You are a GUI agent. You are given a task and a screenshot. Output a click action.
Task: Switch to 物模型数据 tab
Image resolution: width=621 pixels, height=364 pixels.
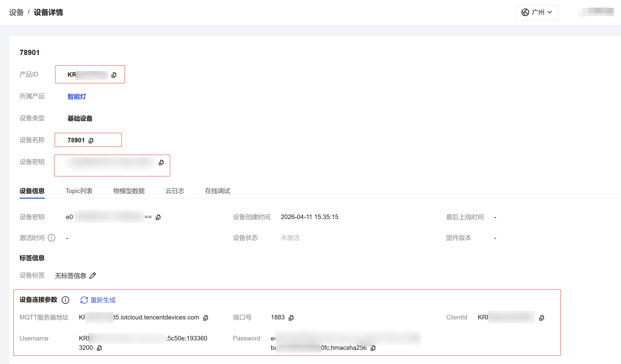pos(129,191)
